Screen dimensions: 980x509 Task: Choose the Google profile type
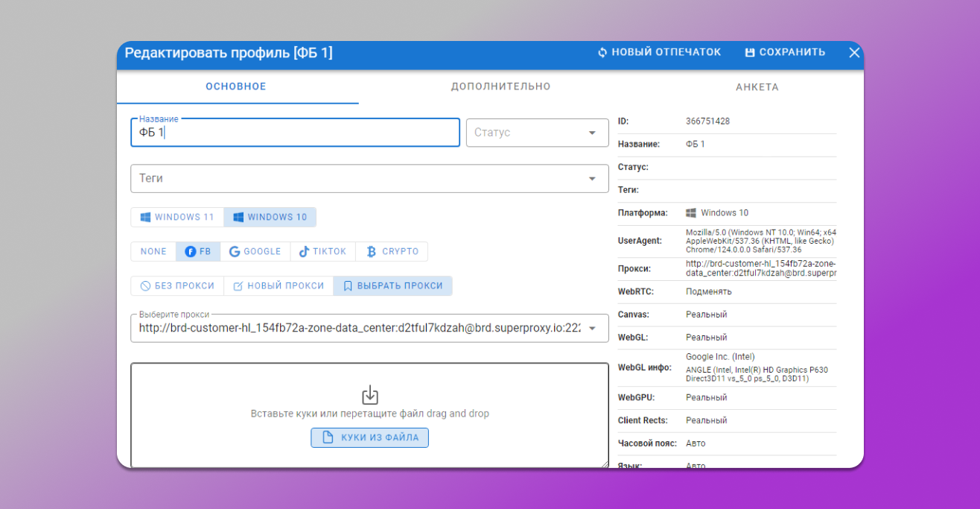[x=255, y=252]
